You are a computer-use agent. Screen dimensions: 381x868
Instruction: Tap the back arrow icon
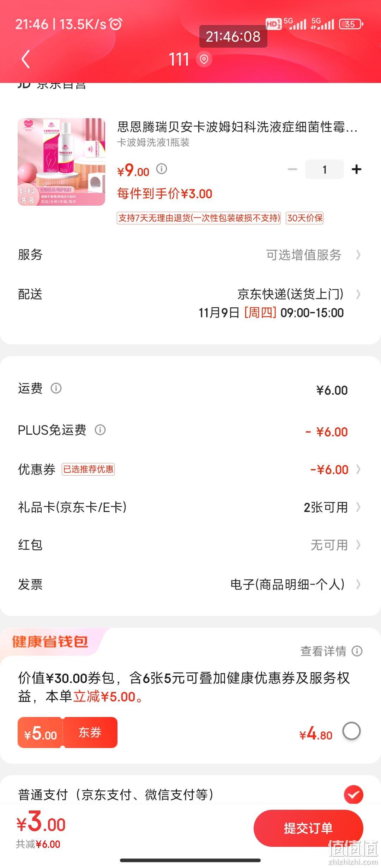point(26,59)
